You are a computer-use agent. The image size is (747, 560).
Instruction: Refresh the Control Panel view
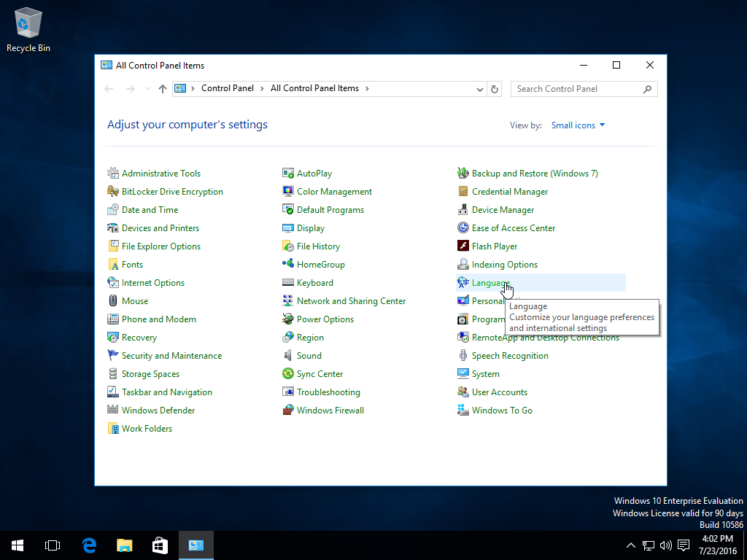(495, 89)
